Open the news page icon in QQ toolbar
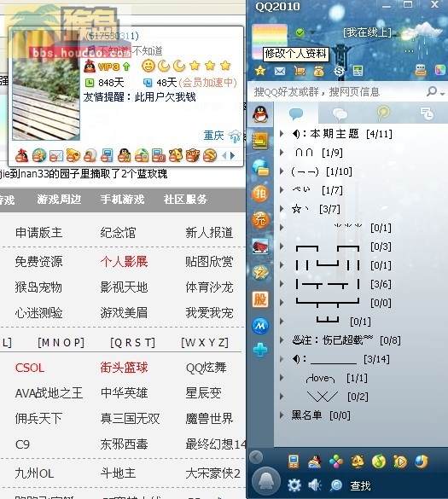The height and width of the screenshot is (499, 448). [x=358, y=71]
